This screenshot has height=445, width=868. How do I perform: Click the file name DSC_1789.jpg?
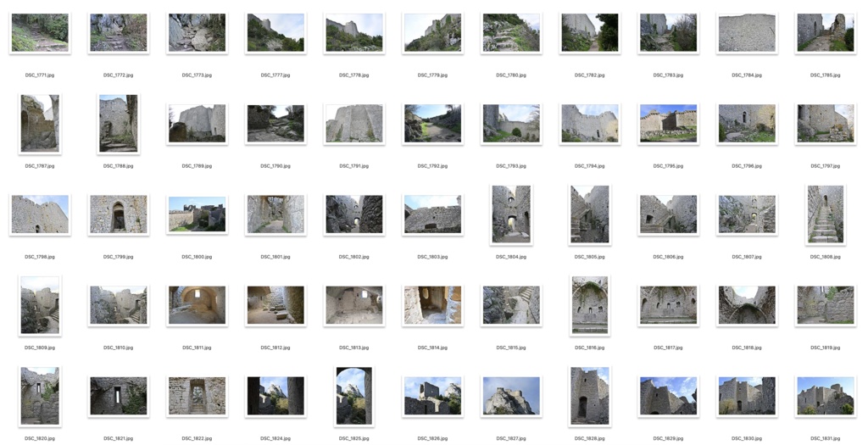click(197, 166)
